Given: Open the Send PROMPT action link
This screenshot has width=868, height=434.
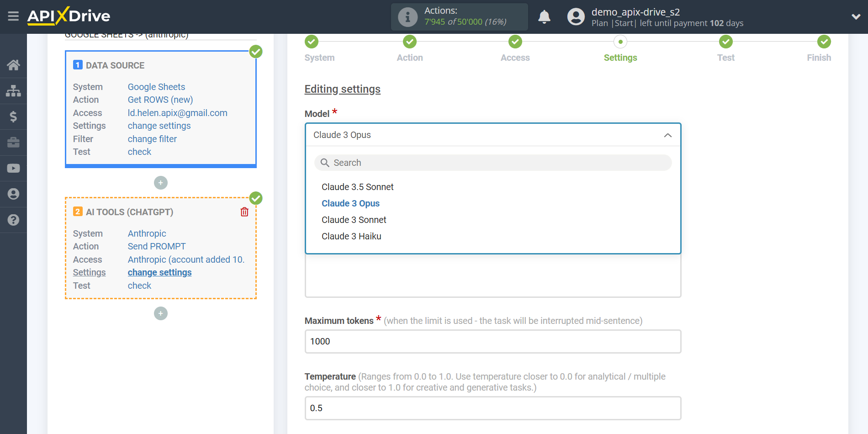Looking at the screenshot, I should 157,246.
